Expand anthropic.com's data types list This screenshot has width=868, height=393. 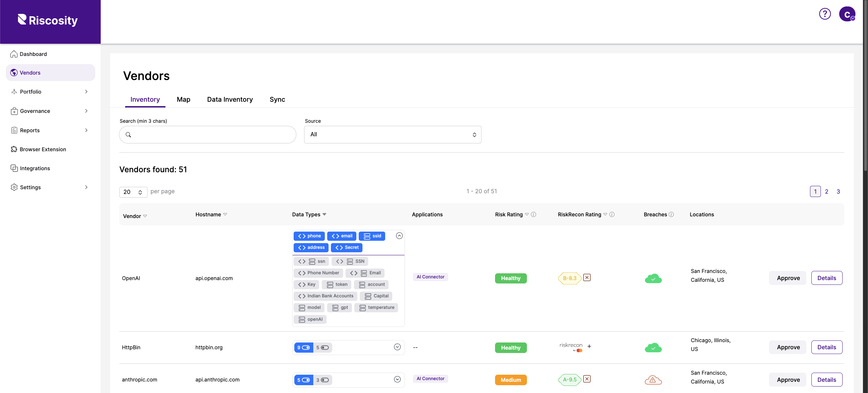click(x=397, y=379)
